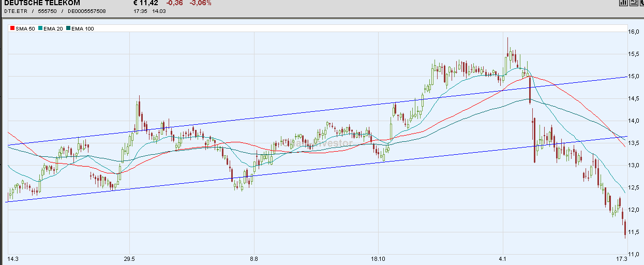Click the DTE.ETR ticker symbol

point(15,11)
